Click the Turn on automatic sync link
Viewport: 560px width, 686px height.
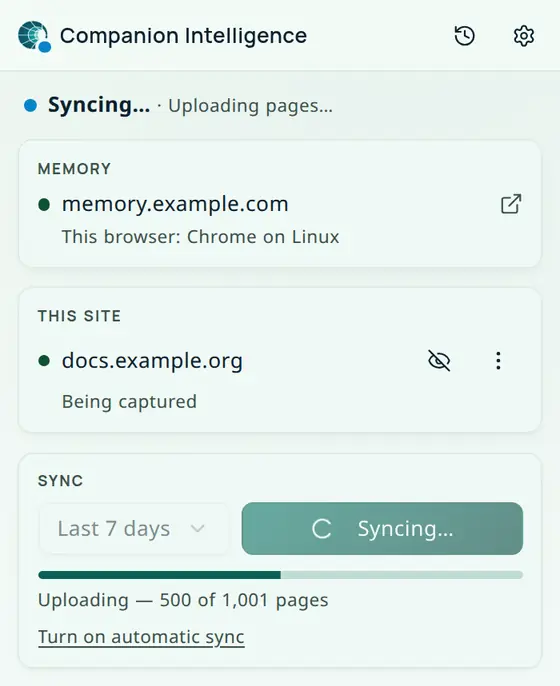point(141,637)
